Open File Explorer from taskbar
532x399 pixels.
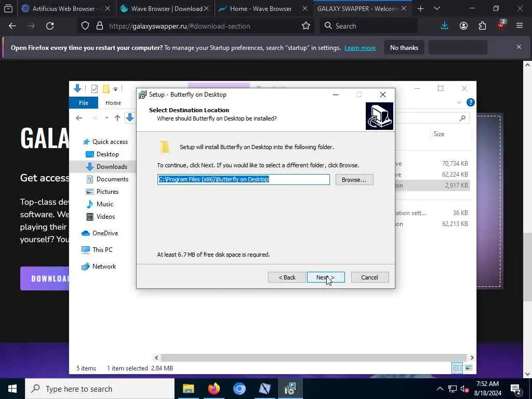pos(188,389)
